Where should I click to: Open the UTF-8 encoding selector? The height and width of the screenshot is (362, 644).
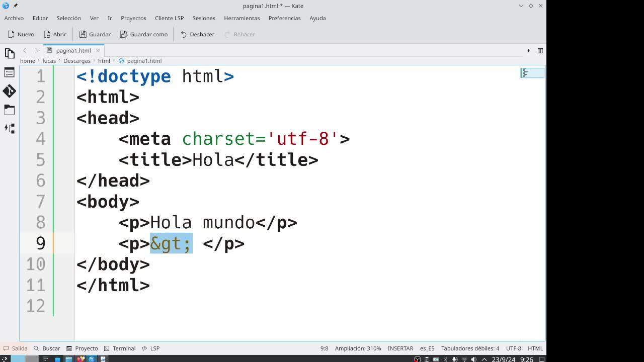(513, 348)
